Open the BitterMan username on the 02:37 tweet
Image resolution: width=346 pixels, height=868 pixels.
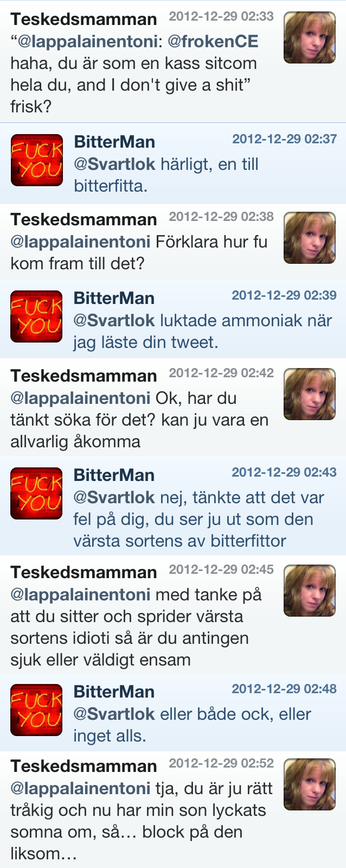(x=114, y=142)
